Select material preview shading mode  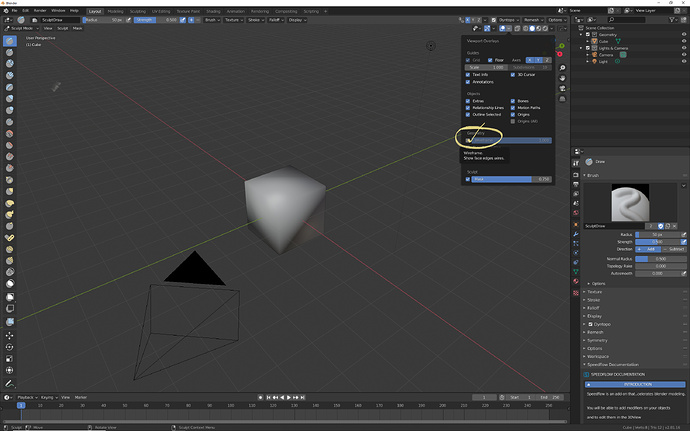539,29
